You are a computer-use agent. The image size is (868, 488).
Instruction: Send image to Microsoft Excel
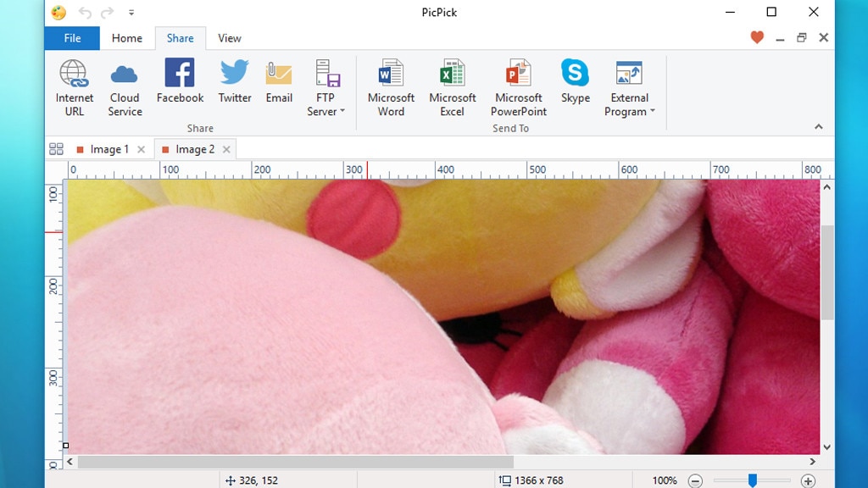(x=453, y=88)
